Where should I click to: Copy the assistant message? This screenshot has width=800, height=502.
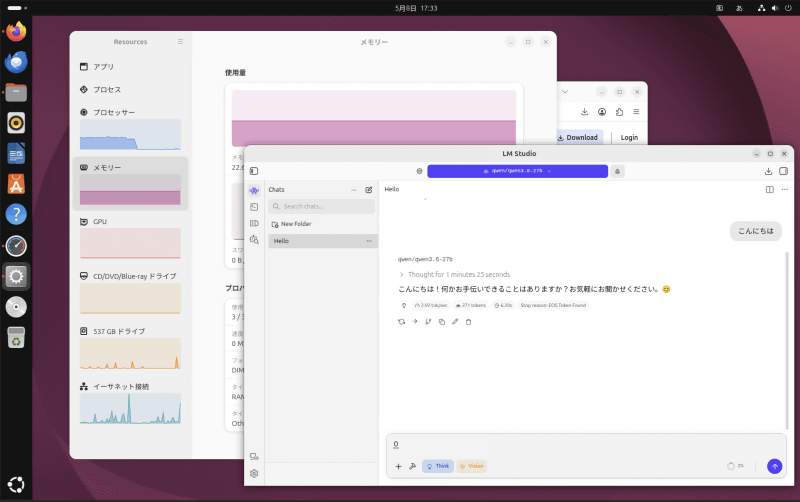(442, 322)
